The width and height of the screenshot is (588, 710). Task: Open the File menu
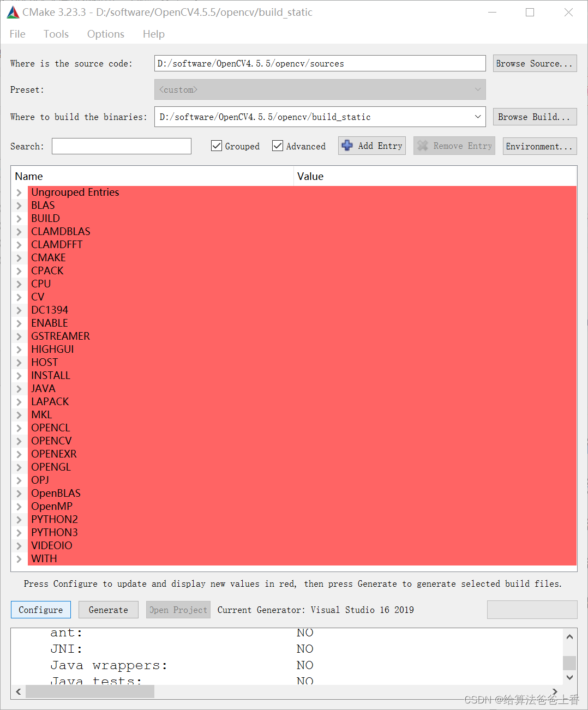[17, 34]
